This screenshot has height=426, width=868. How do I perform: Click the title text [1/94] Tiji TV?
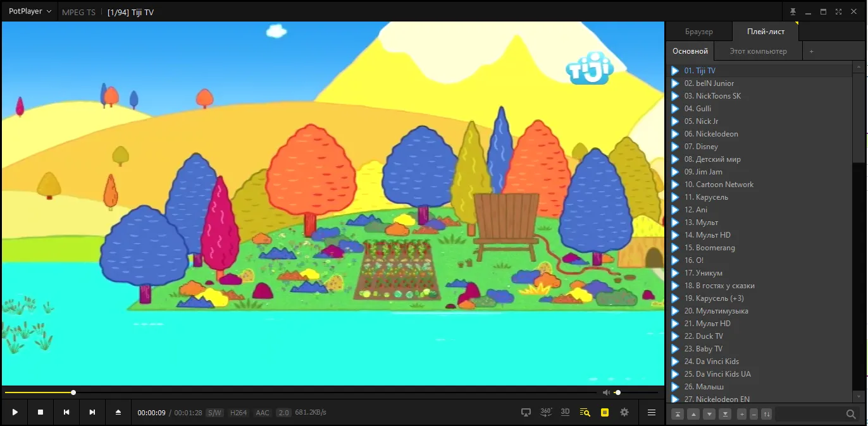click(130, 12)
